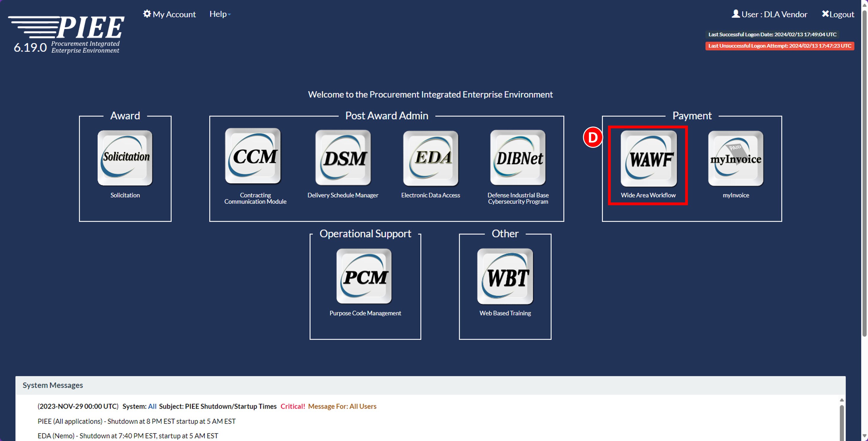This screenshot has width=868, height=441.
Task: Click the user silhouette icon
Action: tap(736, 14)
